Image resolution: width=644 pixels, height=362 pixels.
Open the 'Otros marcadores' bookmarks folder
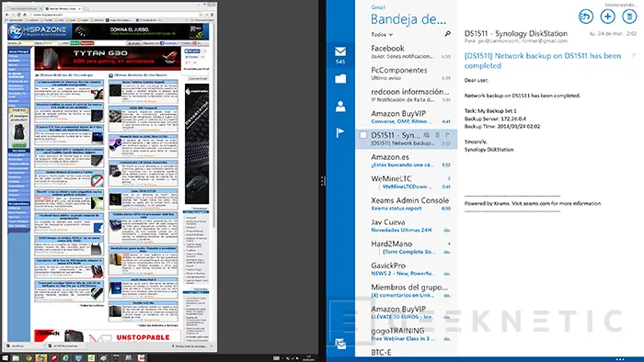pyautogui.click(x=203, y=20)
